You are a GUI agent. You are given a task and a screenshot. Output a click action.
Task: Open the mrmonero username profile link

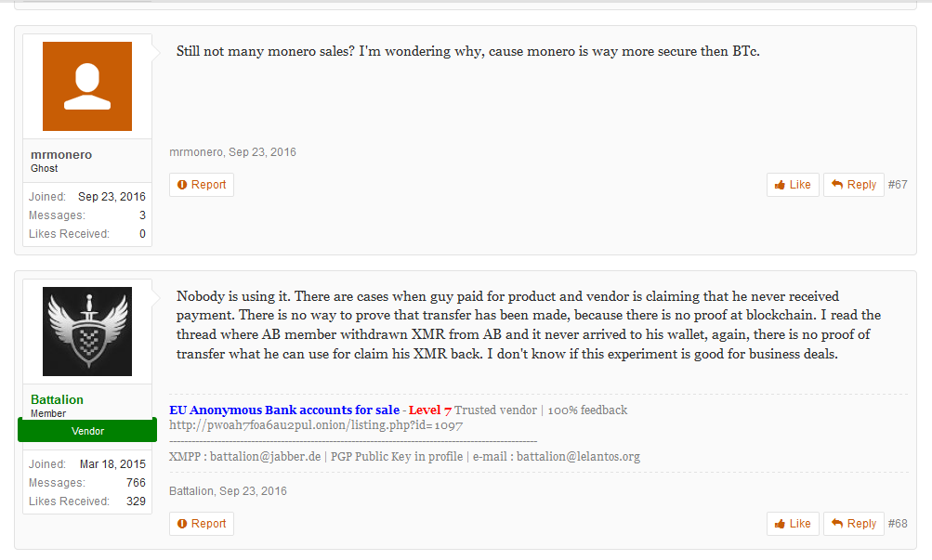pos(61,154)
